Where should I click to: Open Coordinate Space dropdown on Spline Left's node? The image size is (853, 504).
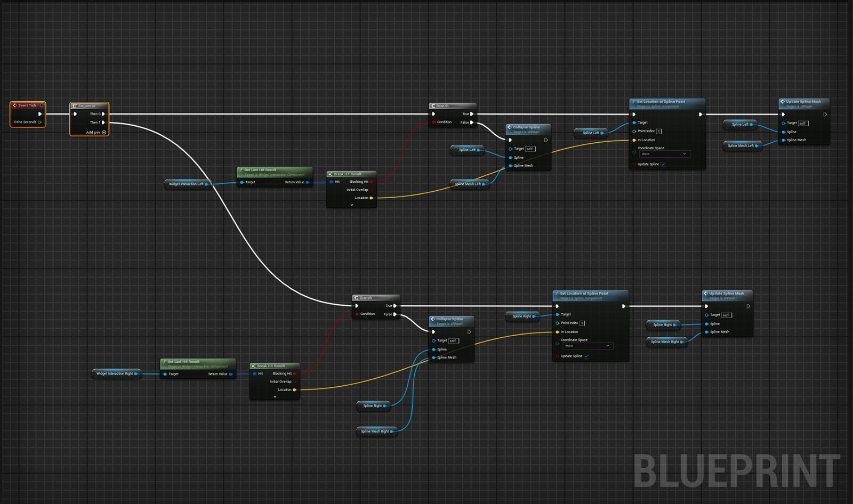[x=664, y=154]
